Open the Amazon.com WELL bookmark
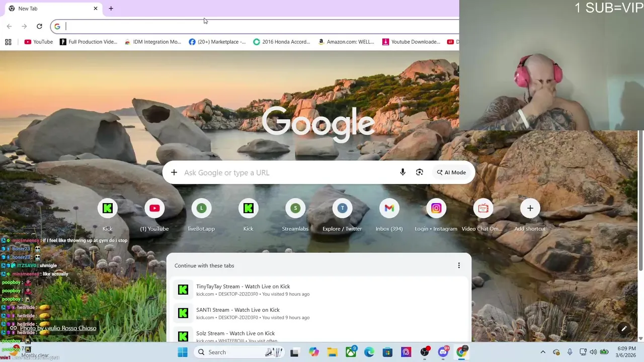This screenshot has height=362, width=644. pos(346,42)
